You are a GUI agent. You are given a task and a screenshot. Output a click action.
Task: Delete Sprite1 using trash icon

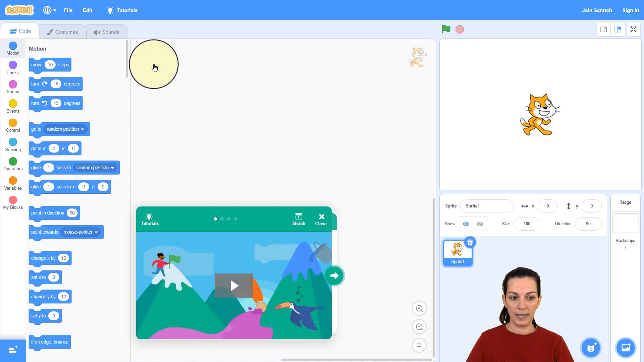coord(470,243)
